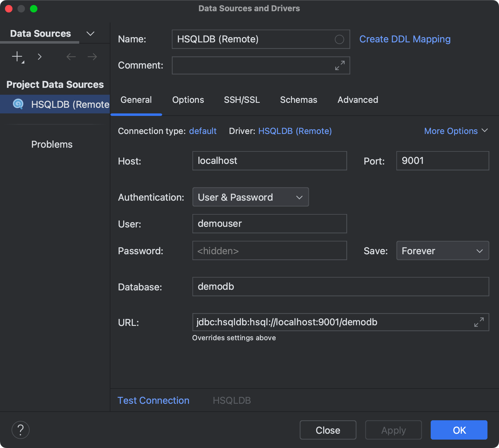Click Create DDL Mapping
Screen dimensions: 499x448
click(405, 39)
